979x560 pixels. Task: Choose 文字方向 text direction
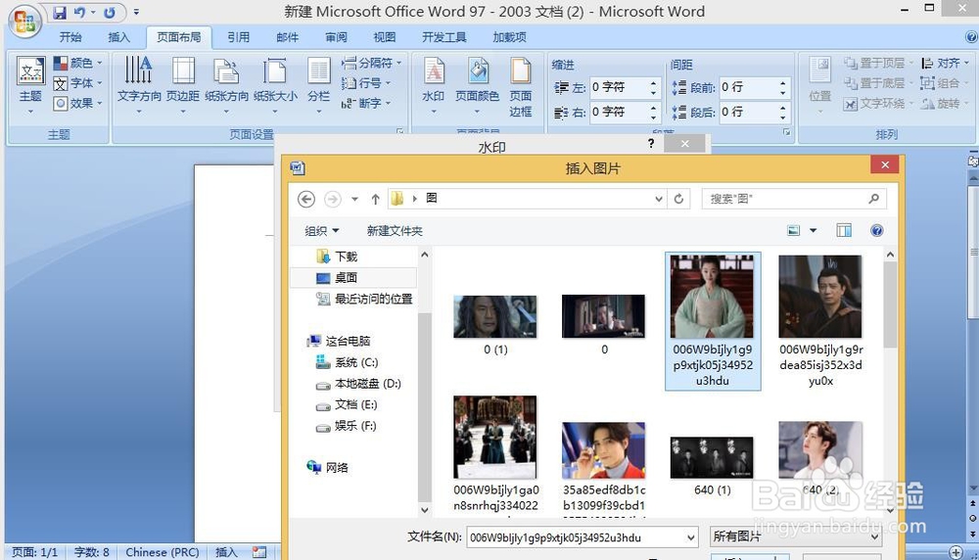pyautogui.click(x=139, y=85)
